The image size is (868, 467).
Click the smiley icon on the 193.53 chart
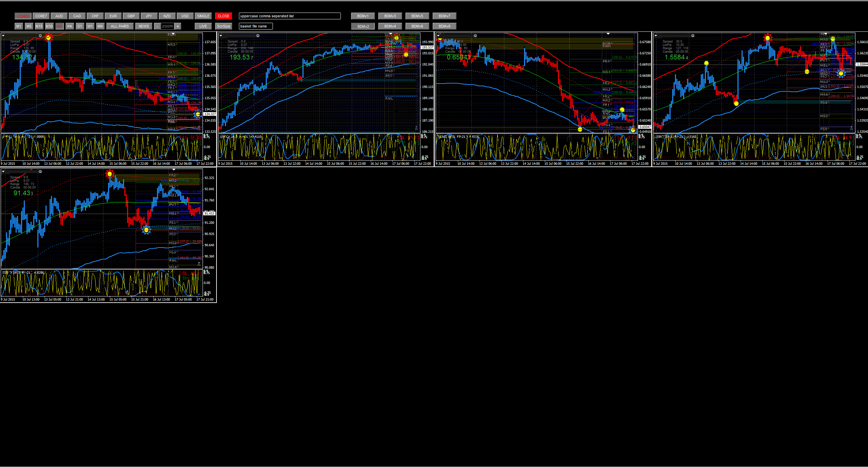[258, 36]
